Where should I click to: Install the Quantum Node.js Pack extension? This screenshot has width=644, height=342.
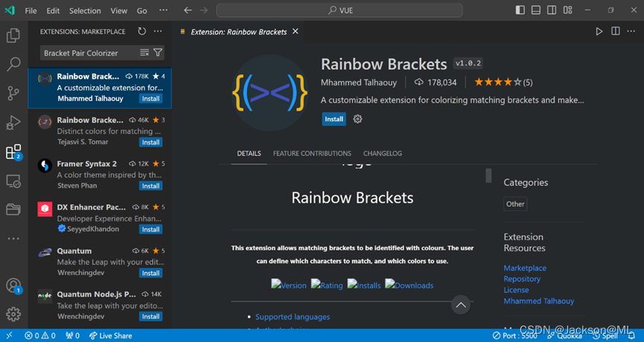[x=150, y=317]
